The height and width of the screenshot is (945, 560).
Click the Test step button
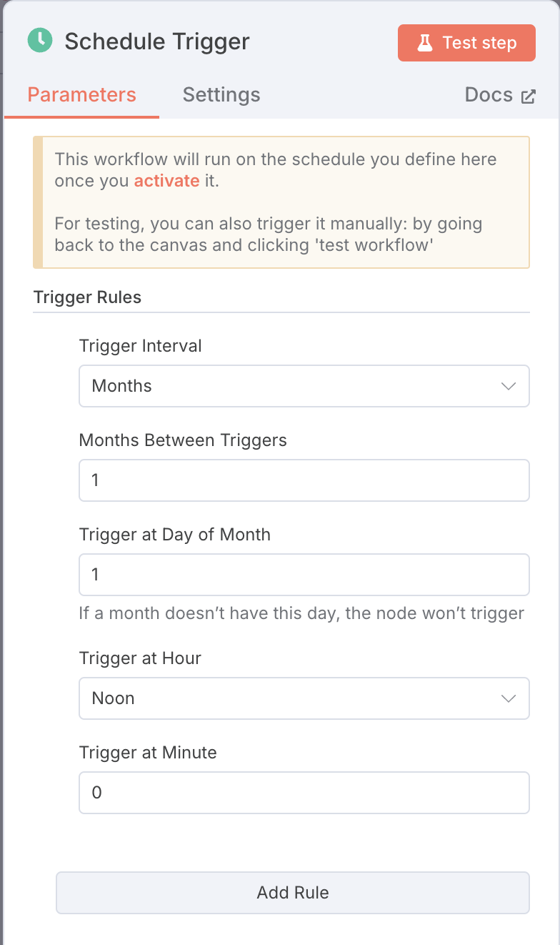click(466, 43)
